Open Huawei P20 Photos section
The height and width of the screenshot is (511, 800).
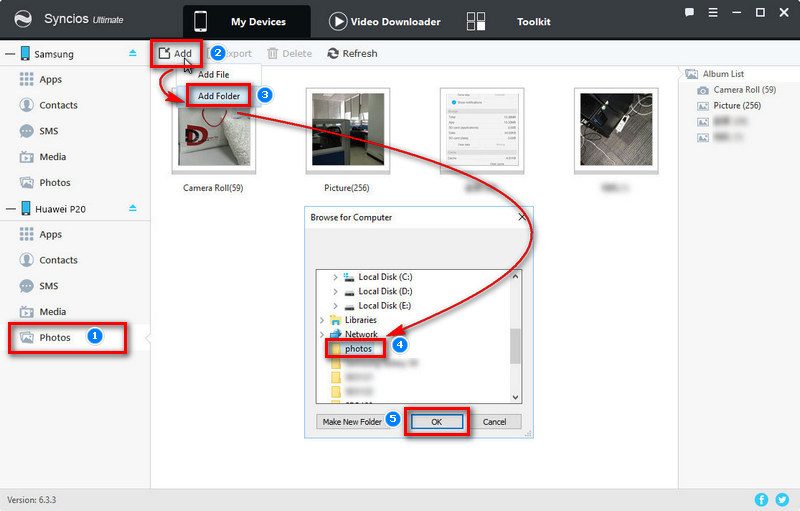(x=55, y=338)
